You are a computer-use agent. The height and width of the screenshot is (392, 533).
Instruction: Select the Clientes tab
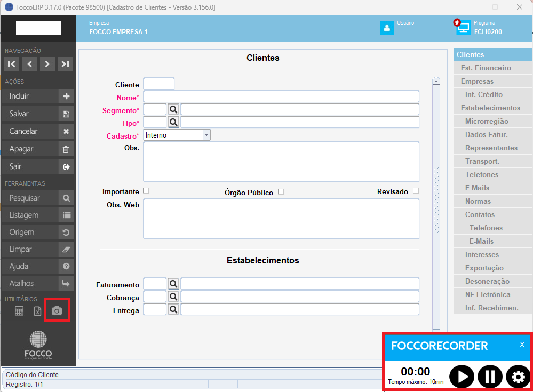[x=493, y=54]
